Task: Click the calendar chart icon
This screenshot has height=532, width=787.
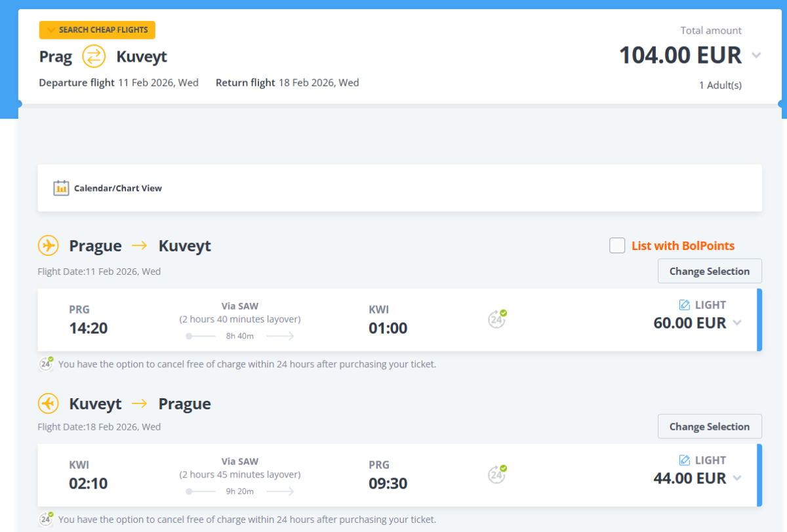Action: click(x=61, y=188)
